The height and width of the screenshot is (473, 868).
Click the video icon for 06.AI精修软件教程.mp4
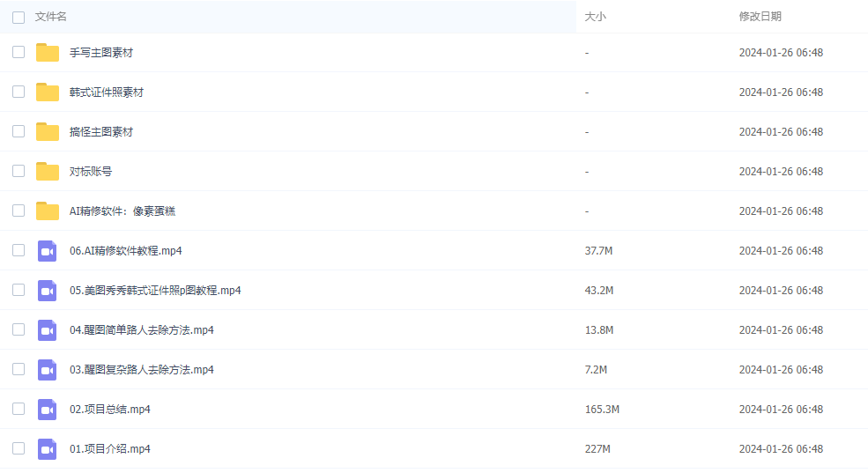[48, 251]
